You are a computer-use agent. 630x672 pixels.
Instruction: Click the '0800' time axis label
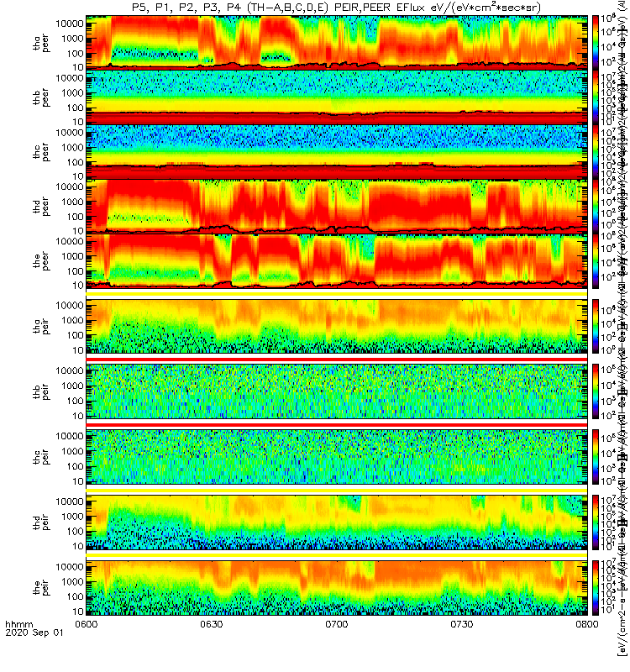[587, 624]
